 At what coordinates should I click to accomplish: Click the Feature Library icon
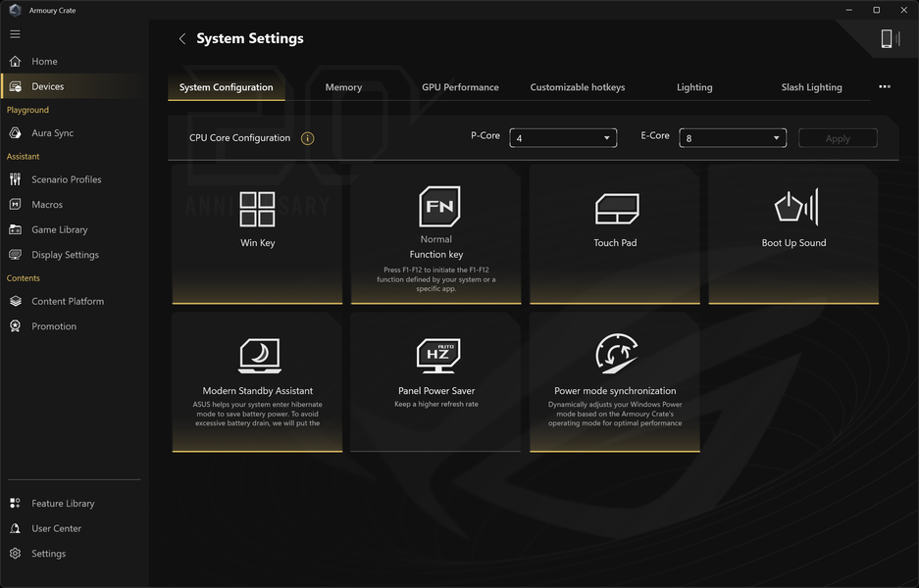pyautogui.click(x=16, y=503)
